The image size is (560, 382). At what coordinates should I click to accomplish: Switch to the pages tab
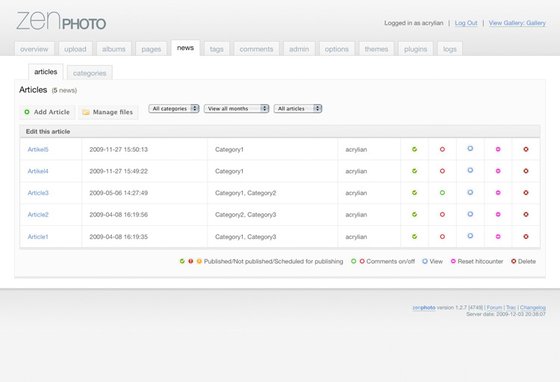(x=151, y=49)
